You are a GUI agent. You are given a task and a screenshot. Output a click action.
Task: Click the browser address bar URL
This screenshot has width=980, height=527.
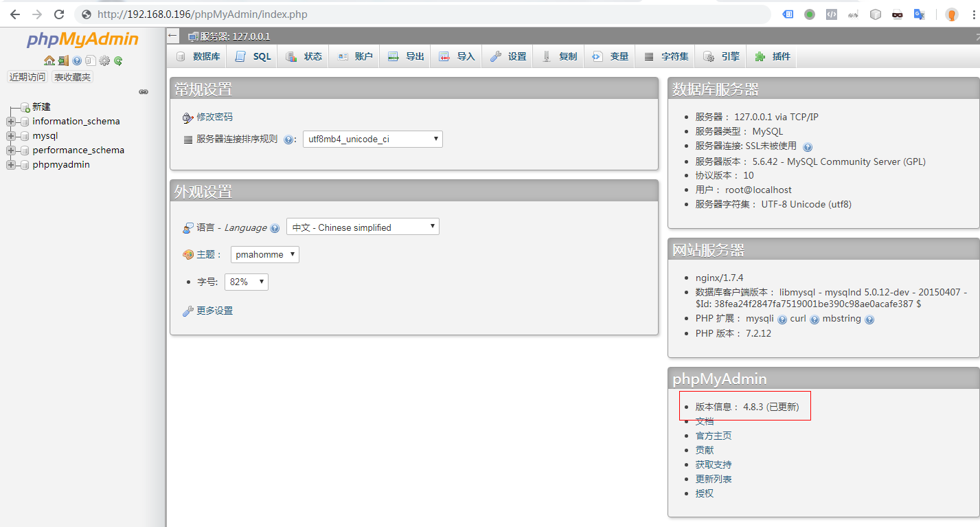pyautogui.click(x=202, y=14)
